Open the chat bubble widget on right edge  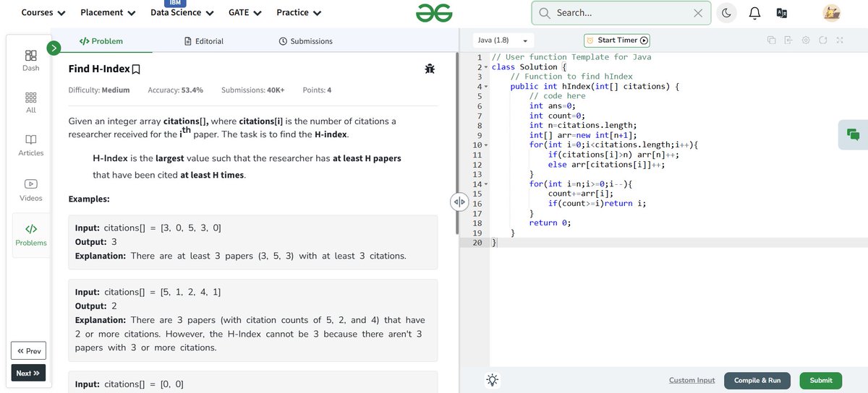(x=854, y=134)
